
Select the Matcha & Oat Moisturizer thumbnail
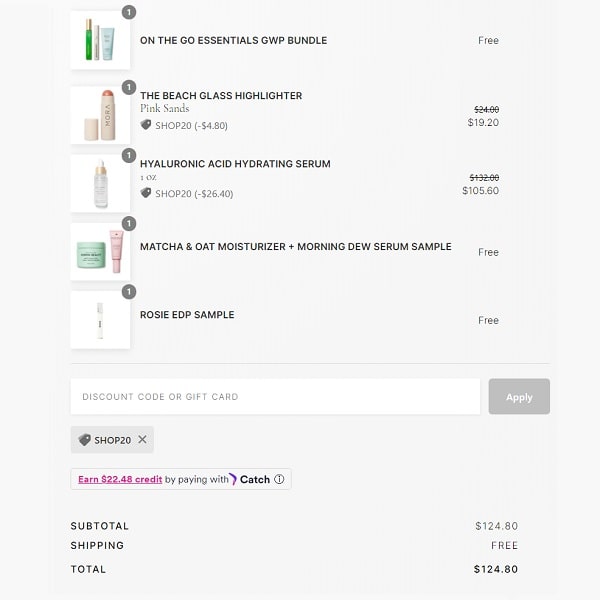(100, 251)
